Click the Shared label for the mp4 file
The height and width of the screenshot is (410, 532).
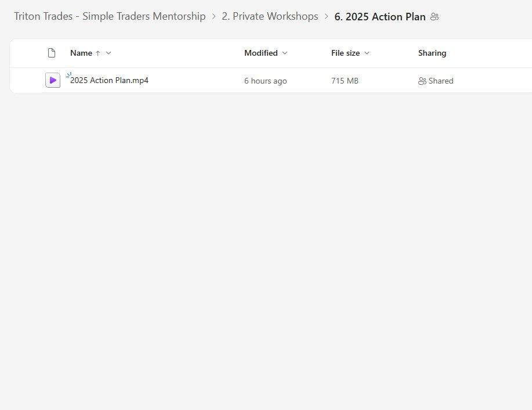click(x=441, y=81)
